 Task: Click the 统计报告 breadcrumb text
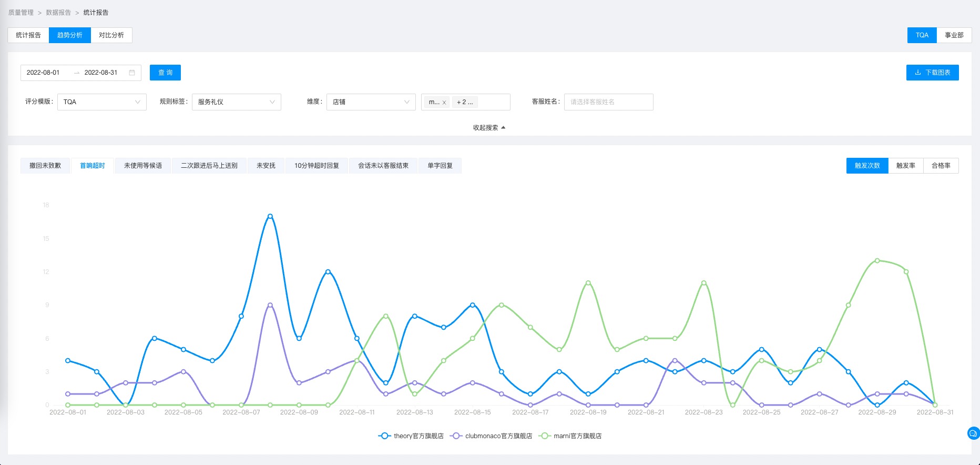(96, 13)
